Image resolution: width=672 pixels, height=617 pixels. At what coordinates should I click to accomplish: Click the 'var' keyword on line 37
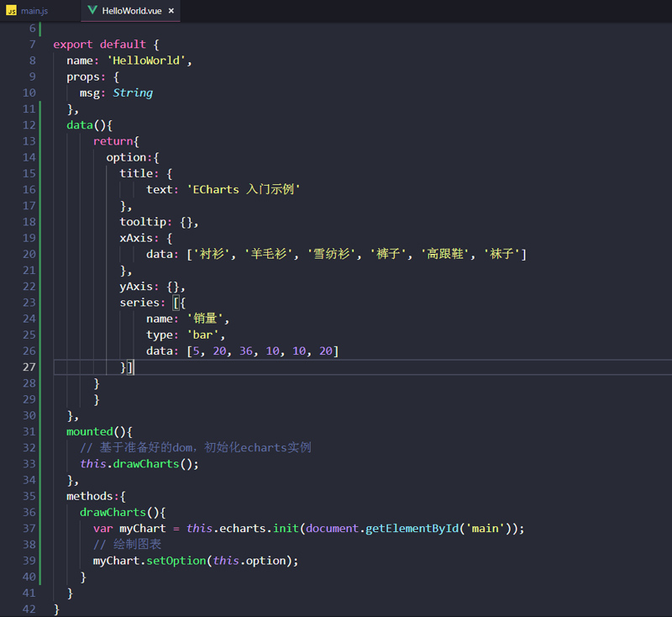[102, 529]
